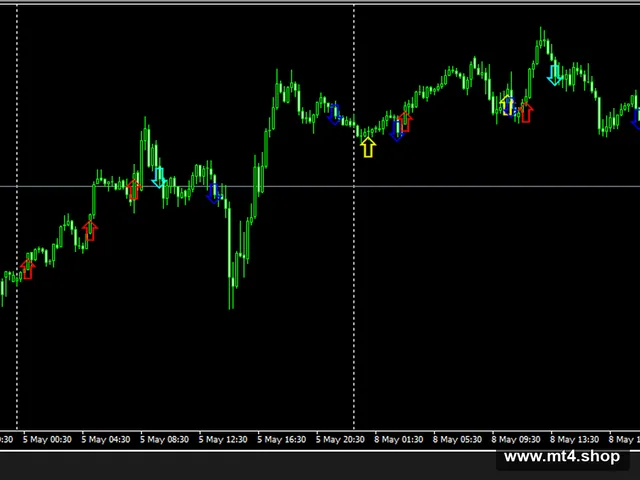
Task: Click the '5 May 16:30' time label
Action: [x=282, y=440]
